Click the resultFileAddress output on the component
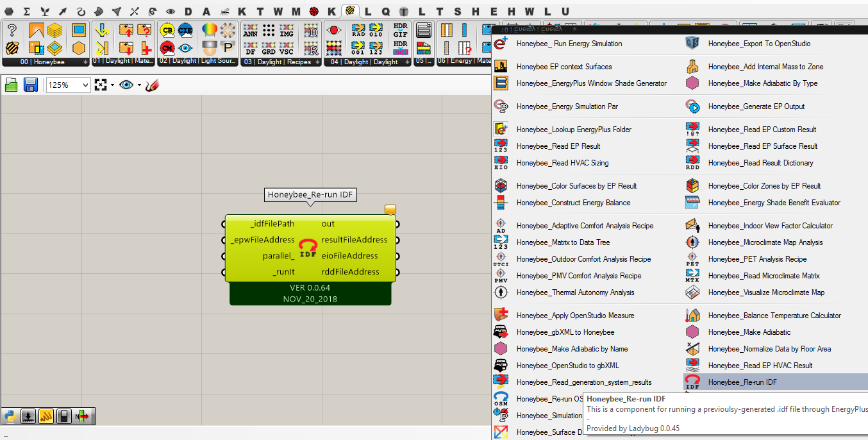 pyautogui.click(x=355, y=240)
